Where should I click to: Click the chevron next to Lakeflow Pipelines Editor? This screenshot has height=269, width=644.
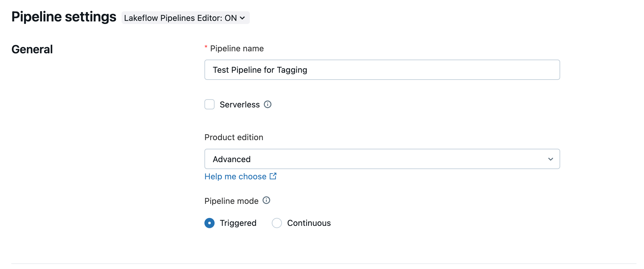pos(242,18)
